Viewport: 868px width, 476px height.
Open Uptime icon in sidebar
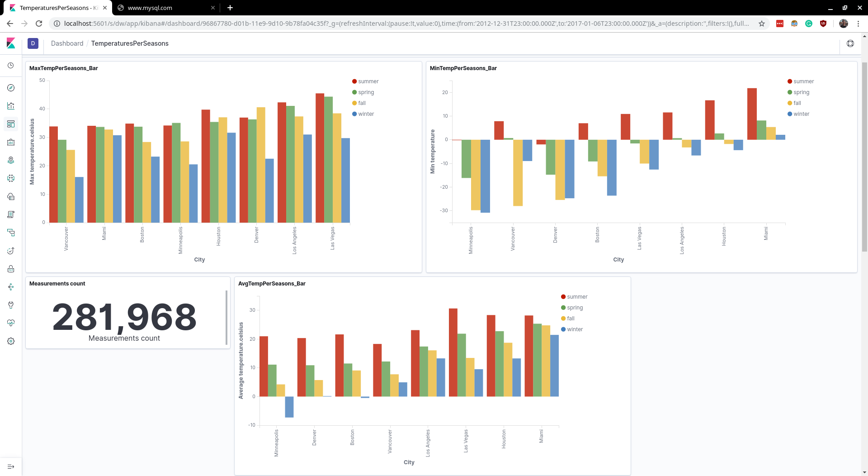tap(11, 251)
